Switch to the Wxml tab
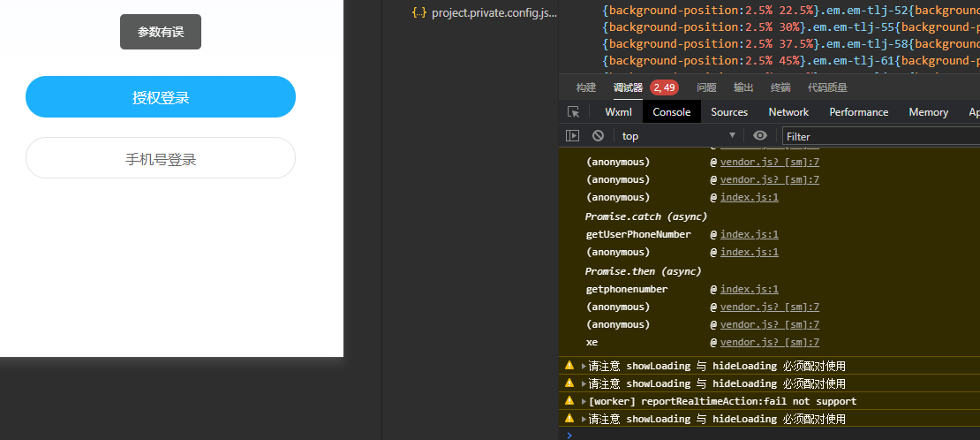 [x=618, y=112]
